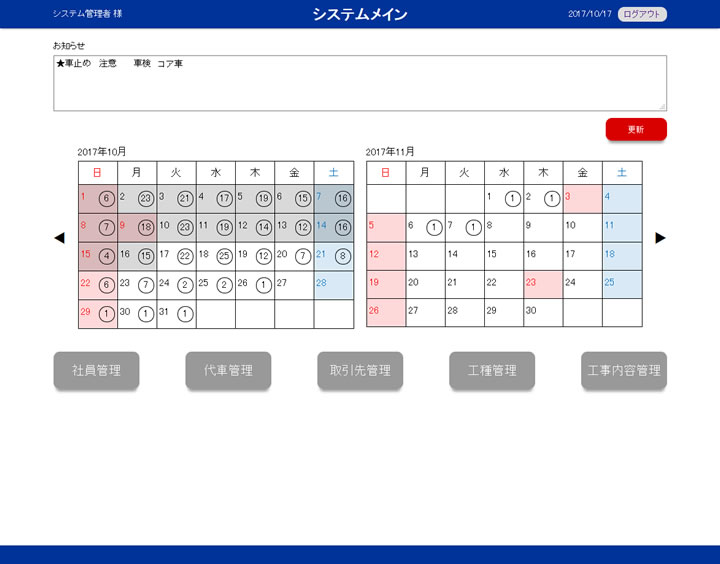The height and width of the screenshot is (564, 720).
Task: Click the circled 23 on October 2
Action: [146, 199]
